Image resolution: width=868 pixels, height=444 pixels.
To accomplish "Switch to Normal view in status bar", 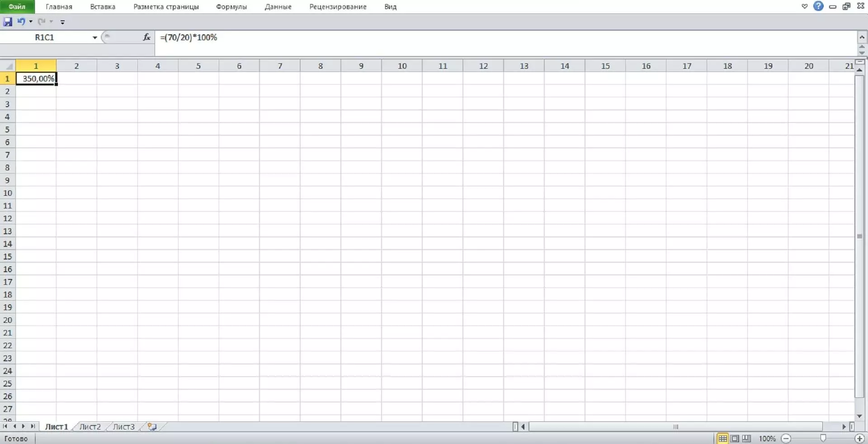I will (x=723, y=439).
